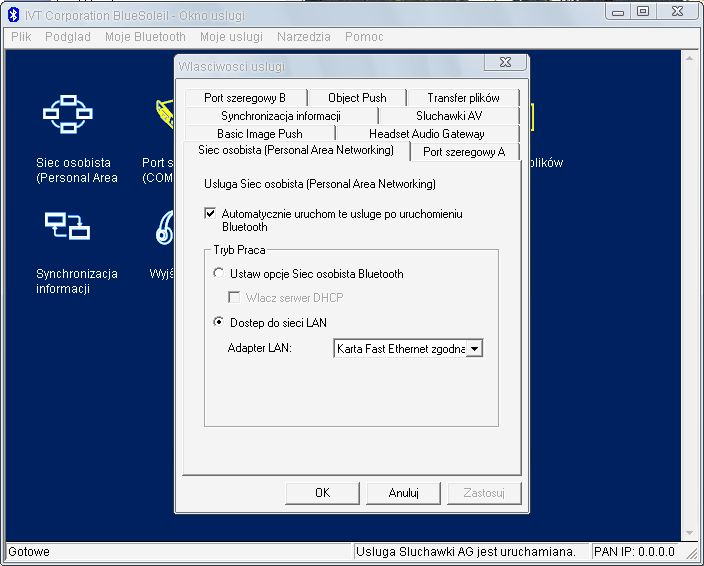Click the Adapter LAN: label
Viewport: 704px width, 566px height.
click(260, 348)
